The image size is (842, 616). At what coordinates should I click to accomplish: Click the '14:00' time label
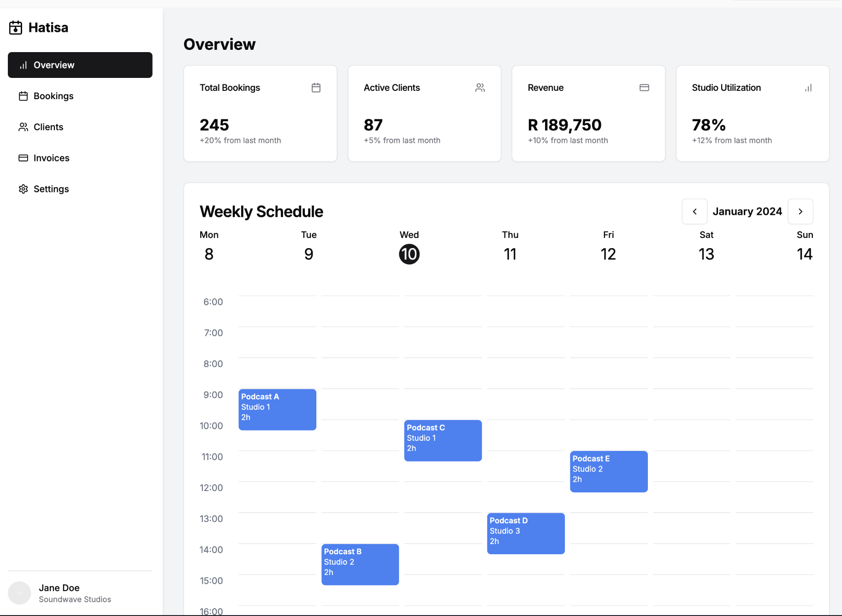coord(211,550)
